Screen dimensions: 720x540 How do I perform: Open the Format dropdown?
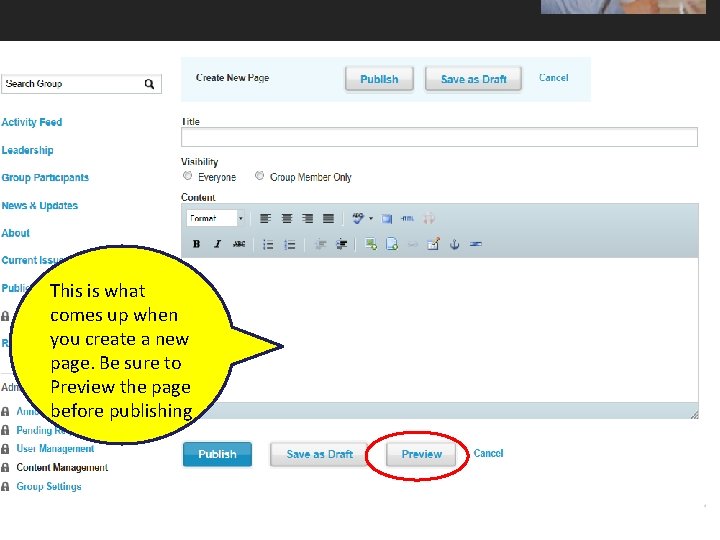click(216, 218)
